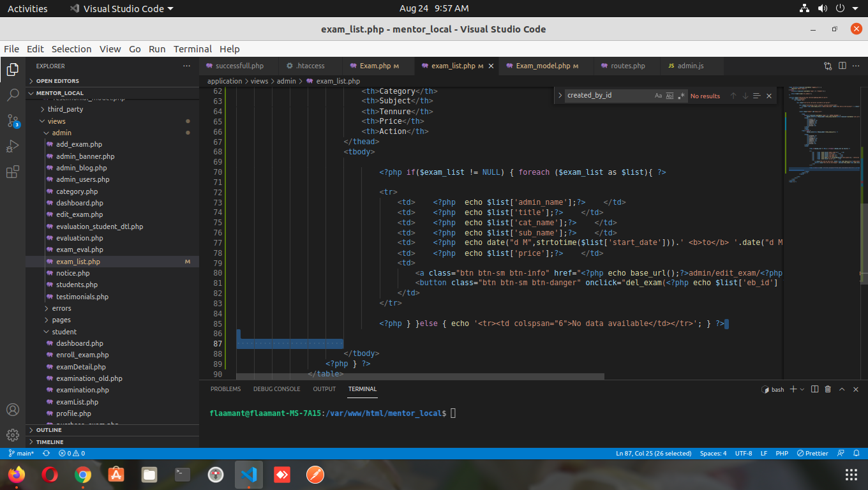868x490 pixels.
Task: Open editor more actions ellipsis
Action: (857, 66)
